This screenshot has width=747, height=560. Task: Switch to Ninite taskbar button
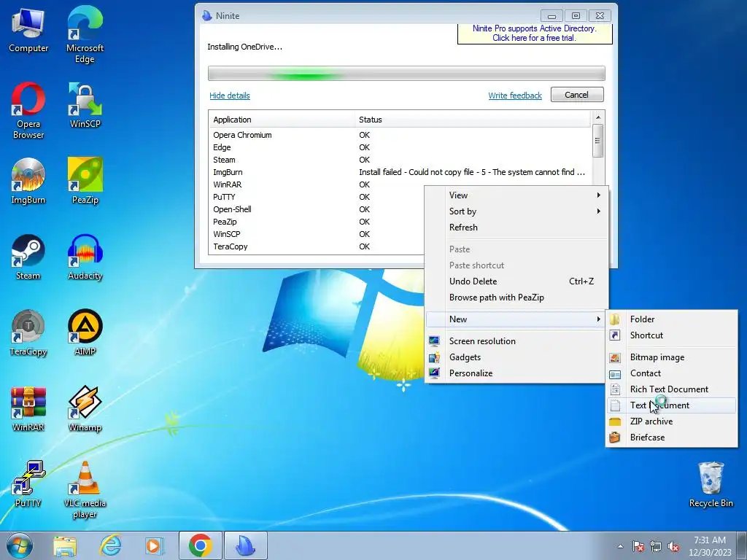(245, 545)
